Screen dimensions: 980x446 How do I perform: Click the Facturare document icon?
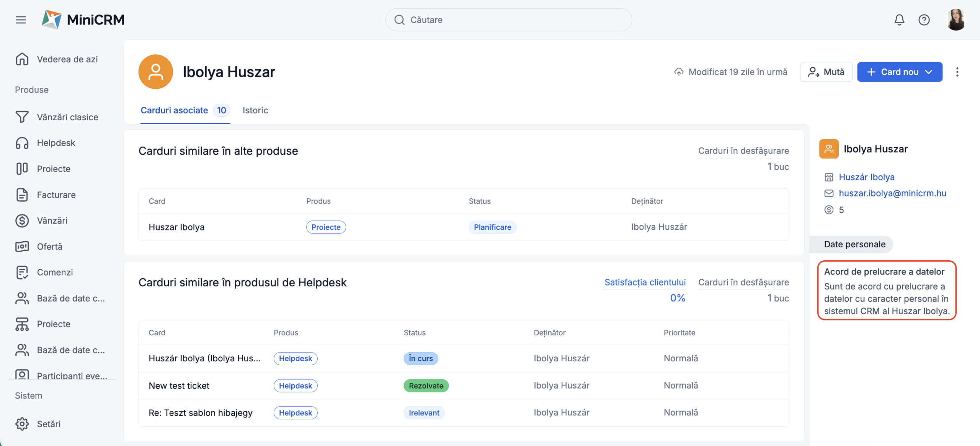pyautogui.click(x=22, y=195)
